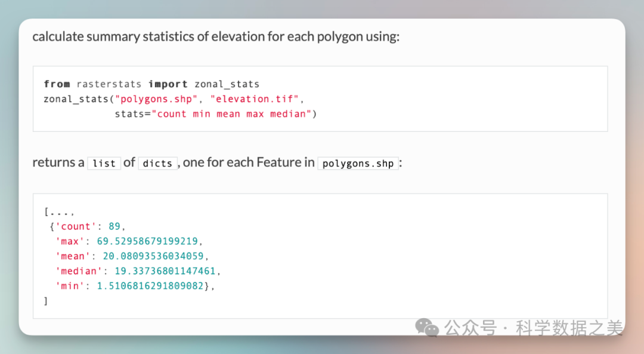Viewport: 644px width, 354px height.
Task: Click the inline "polygons.shp" code tag
Action: coord(358,163)
